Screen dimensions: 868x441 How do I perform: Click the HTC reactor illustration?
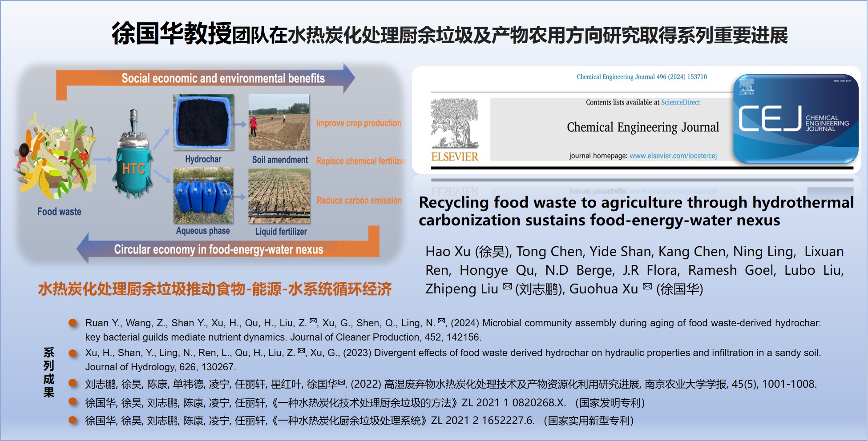pos(133,154)
